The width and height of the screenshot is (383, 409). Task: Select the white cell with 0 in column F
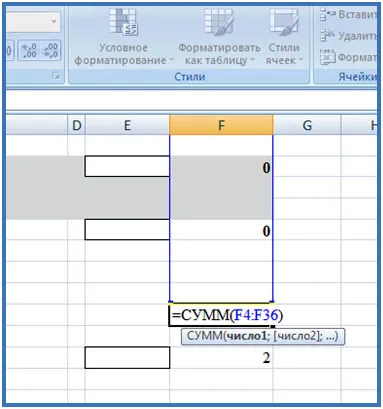pos(221,230)
